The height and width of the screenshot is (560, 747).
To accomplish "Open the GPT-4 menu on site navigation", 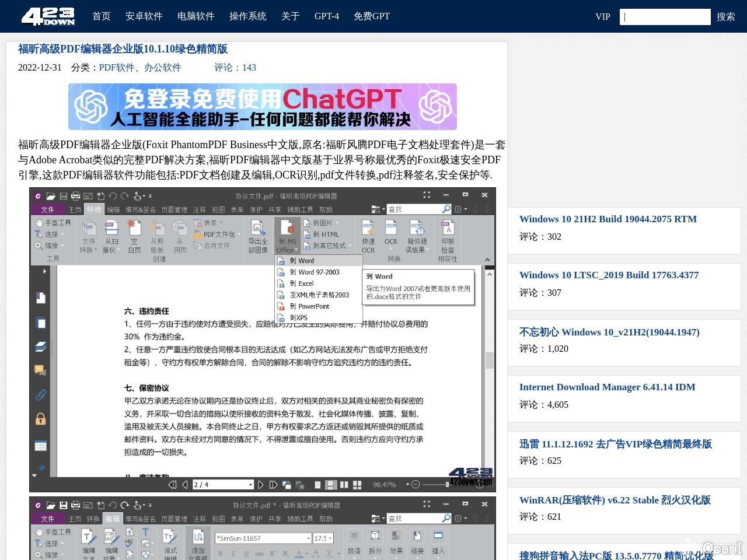I will pos(326,16).
